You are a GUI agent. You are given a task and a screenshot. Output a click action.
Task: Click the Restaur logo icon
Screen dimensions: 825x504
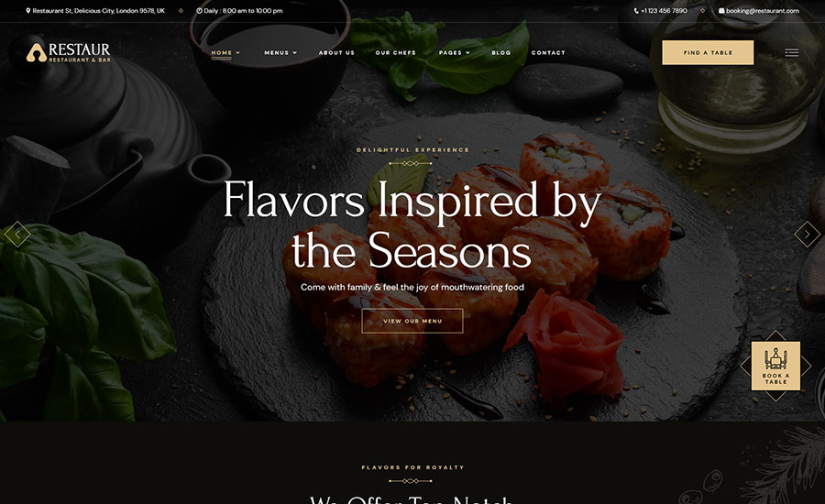(37, 52)
